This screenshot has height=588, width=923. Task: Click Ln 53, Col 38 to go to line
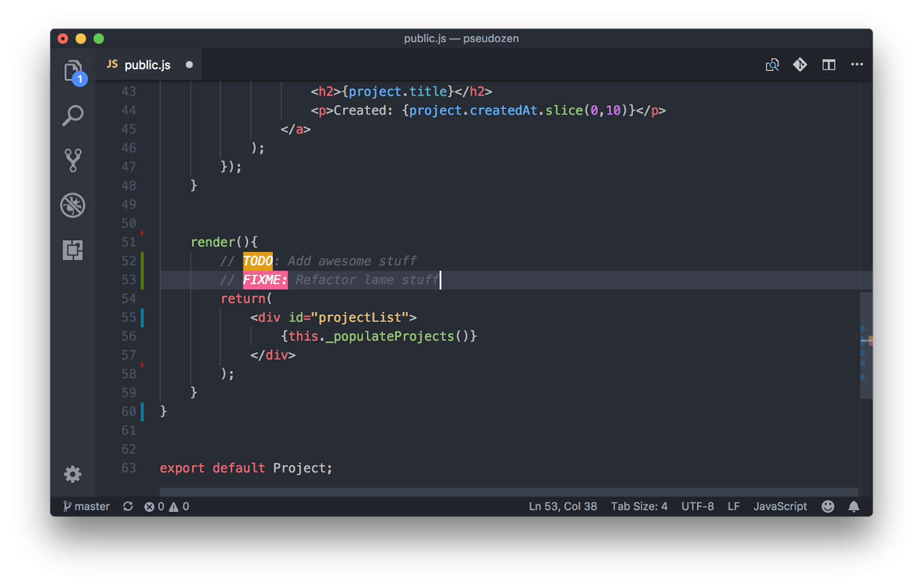pyautogui.click(x=562, y=506)
